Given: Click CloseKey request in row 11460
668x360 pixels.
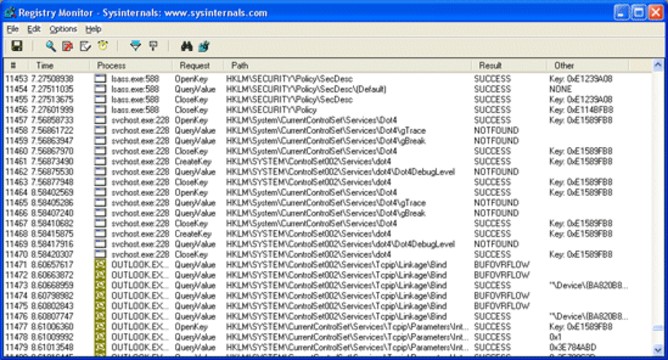Looking at the screenshot, I should tap(191, 151).
